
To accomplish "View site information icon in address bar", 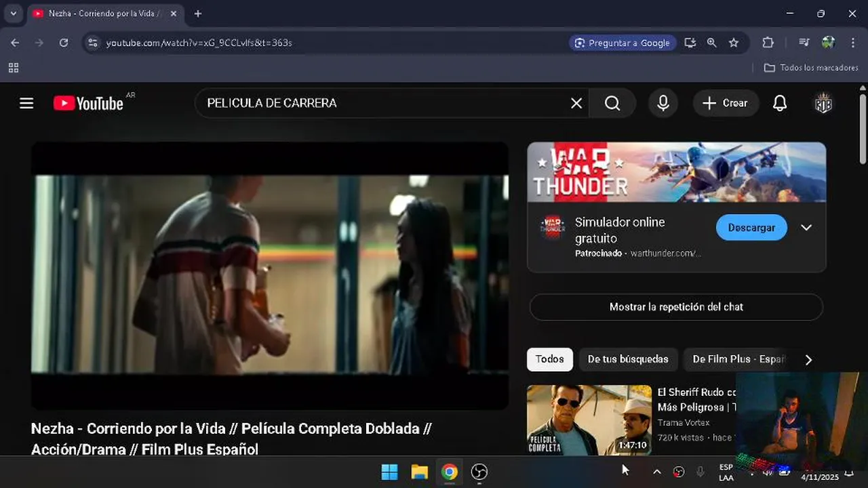I will [94, 43].
